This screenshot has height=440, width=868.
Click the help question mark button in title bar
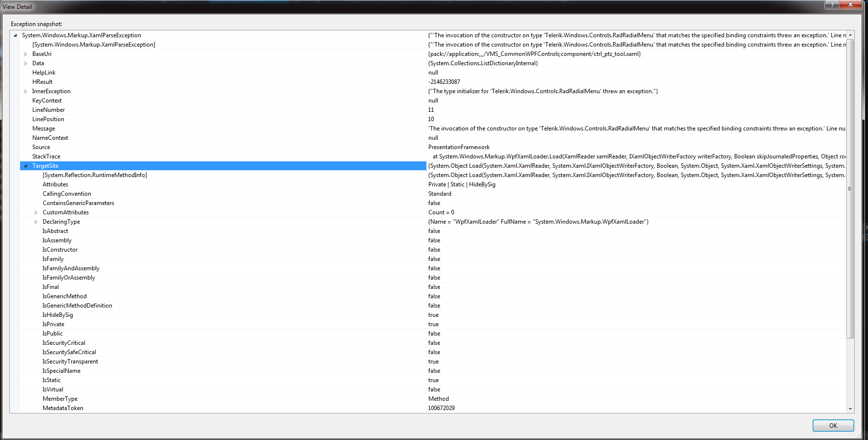(x=832, y=4)
